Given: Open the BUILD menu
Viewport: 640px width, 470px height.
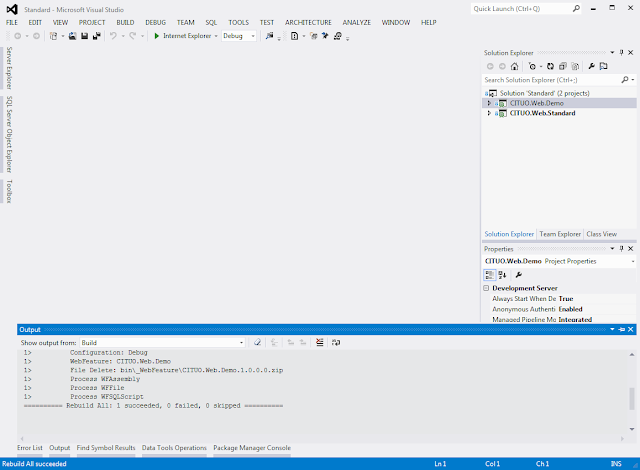Looking at the screenshot, I should pos(125,22).
